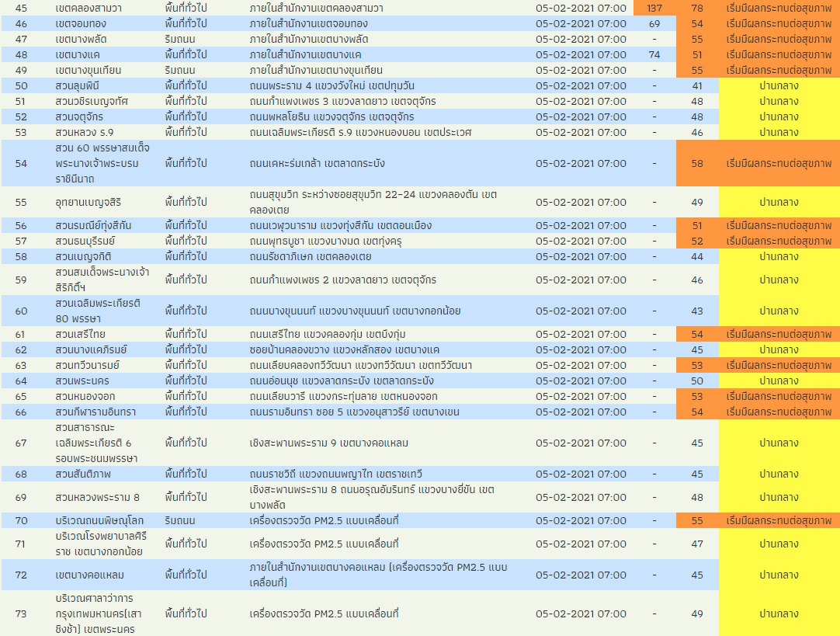840x636 pixels.
Task: Click value "47" in row 71
Action: coord(697,544)
